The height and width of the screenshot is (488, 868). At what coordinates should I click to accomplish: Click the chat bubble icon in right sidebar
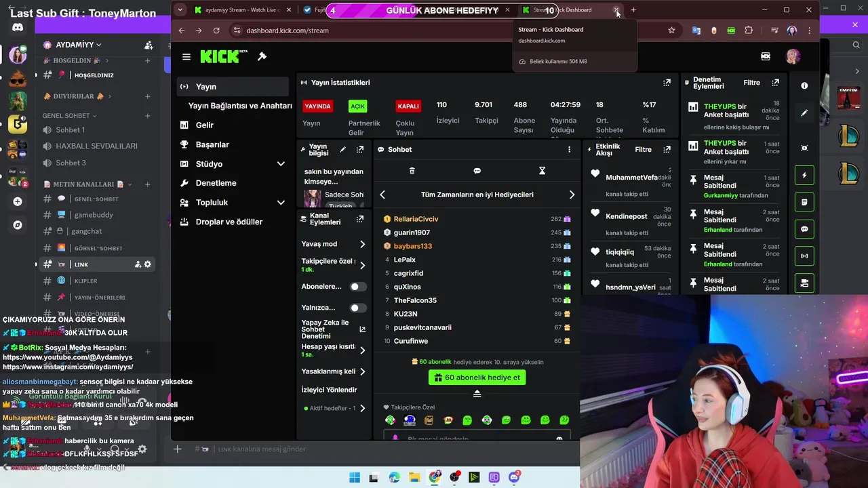(x=804, y=229)
